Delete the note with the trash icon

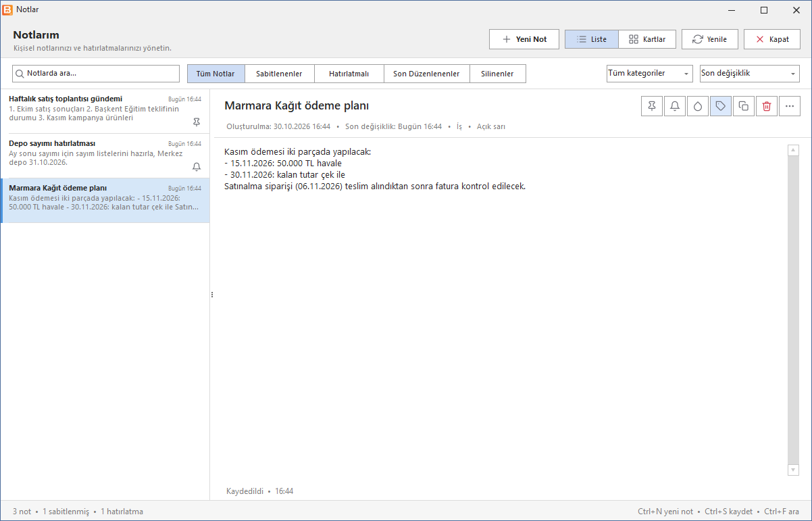point(767,106)
